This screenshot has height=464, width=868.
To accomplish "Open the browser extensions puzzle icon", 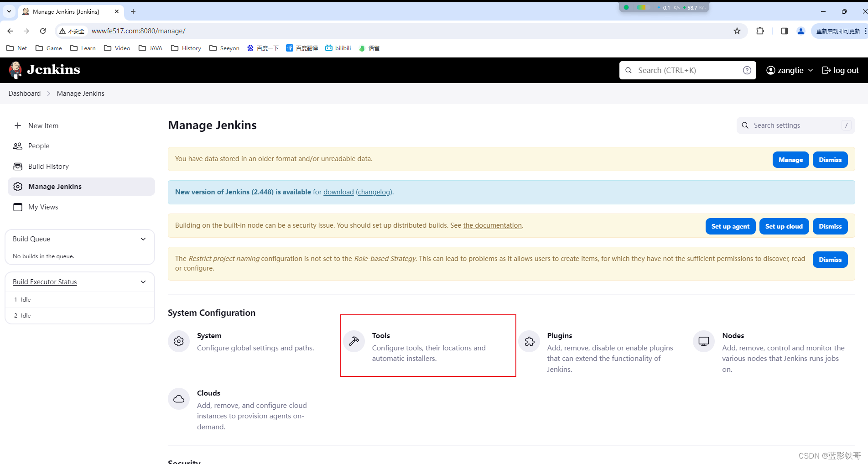I will [760, 31].
